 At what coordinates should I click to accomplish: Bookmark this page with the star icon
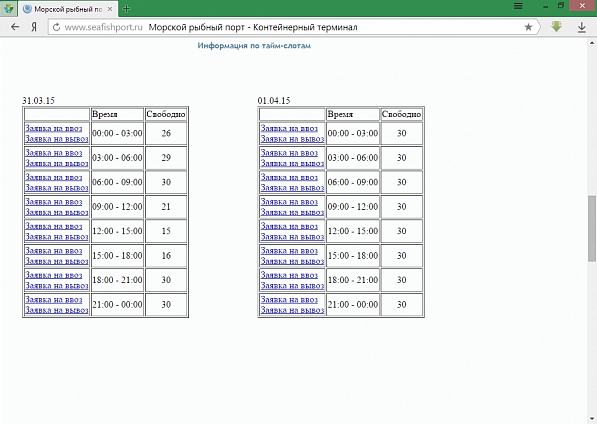(x=528, y=27)
